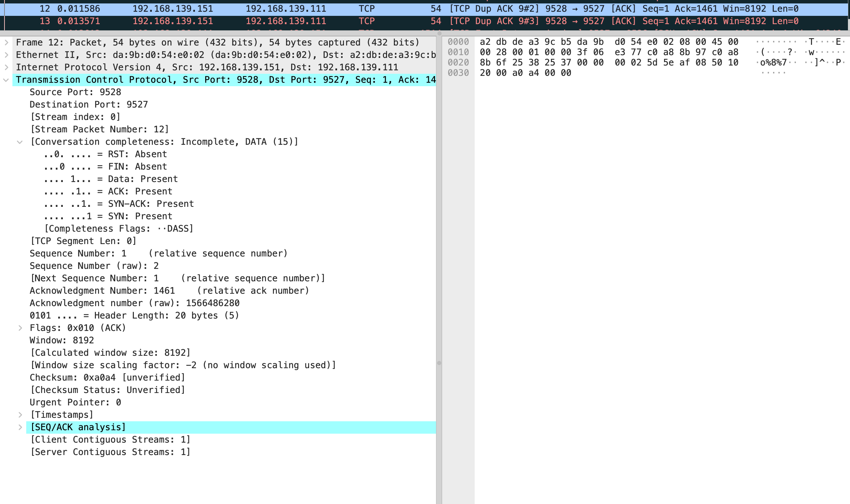Image resolution: width=850 pixels, height=504 pixels.
Task: Select the Checksum: 0xa0a4 field
Action: pyautogui.click(x=107, y=377)
